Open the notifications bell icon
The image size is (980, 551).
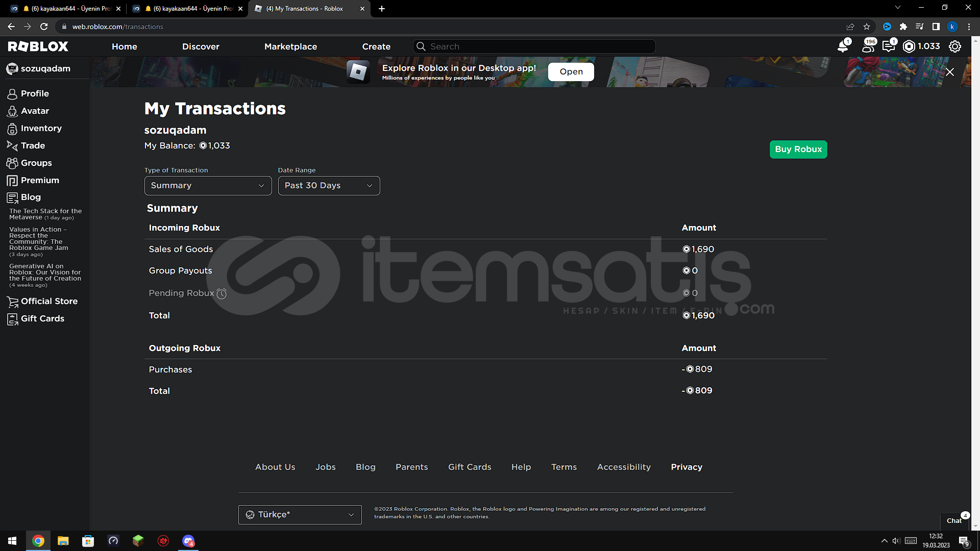(843, 46)
